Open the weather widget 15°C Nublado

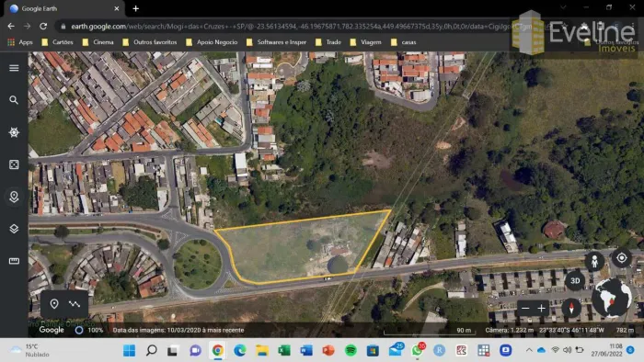29,350
